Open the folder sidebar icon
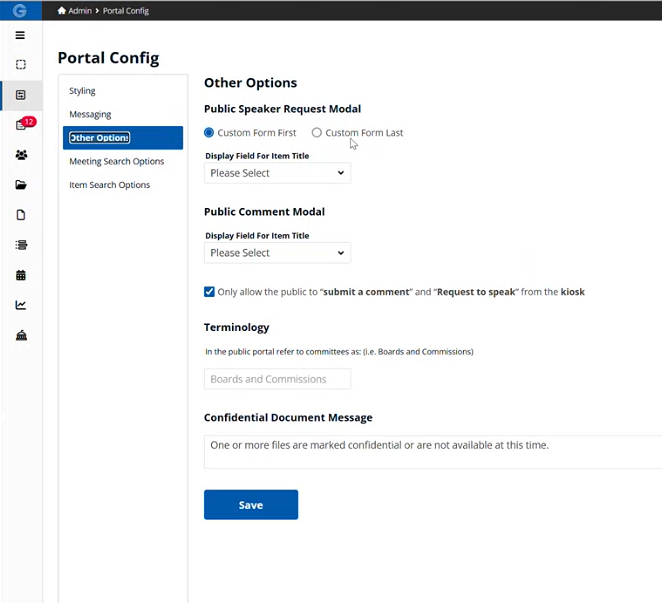Viewport: 662px width, 603px height. 21,185
